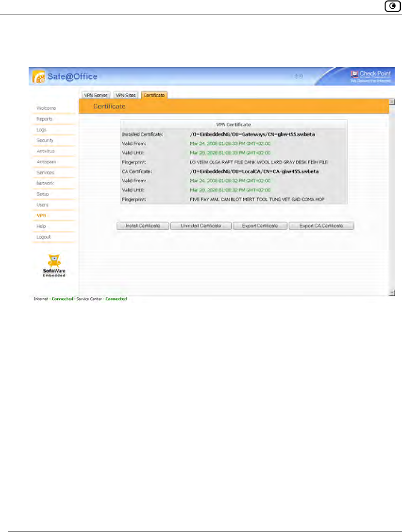The image size is (402, 532).
Task: Click the Export CA Certificate button
Action: pyautogui.click(x=321, y=226)
